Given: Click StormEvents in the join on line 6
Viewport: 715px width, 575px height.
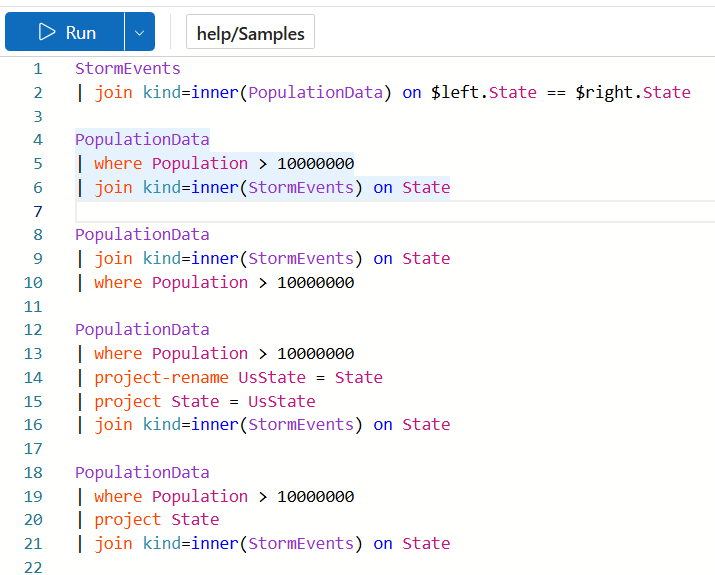Looking at the screenshot, I should (301, 187).
